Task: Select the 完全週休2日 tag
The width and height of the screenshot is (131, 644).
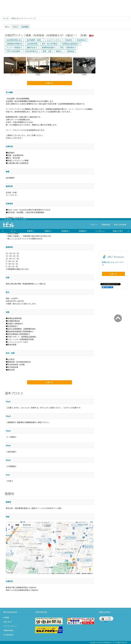Action: [82, 40]
